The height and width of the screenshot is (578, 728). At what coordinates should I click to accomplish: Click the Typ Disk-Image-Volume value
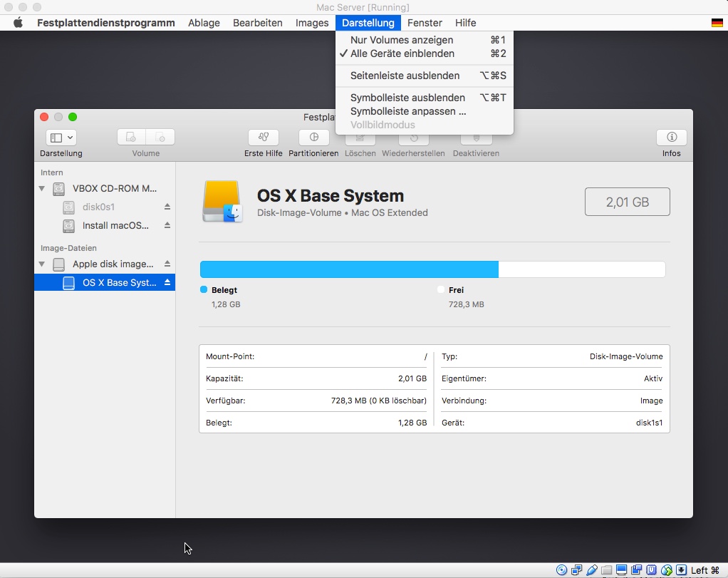tap(626, 356)
